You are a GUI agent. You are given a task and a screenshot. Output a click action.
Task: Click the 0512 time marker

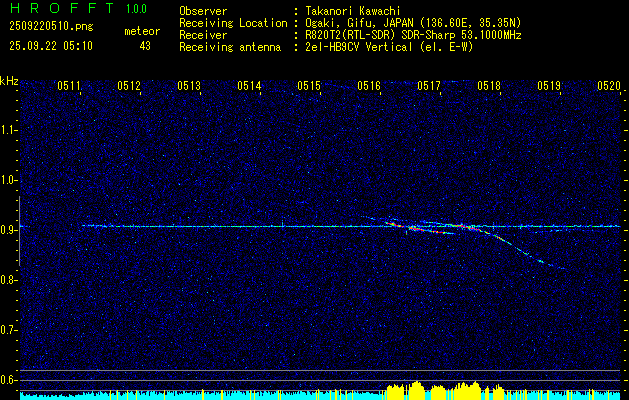129,85
